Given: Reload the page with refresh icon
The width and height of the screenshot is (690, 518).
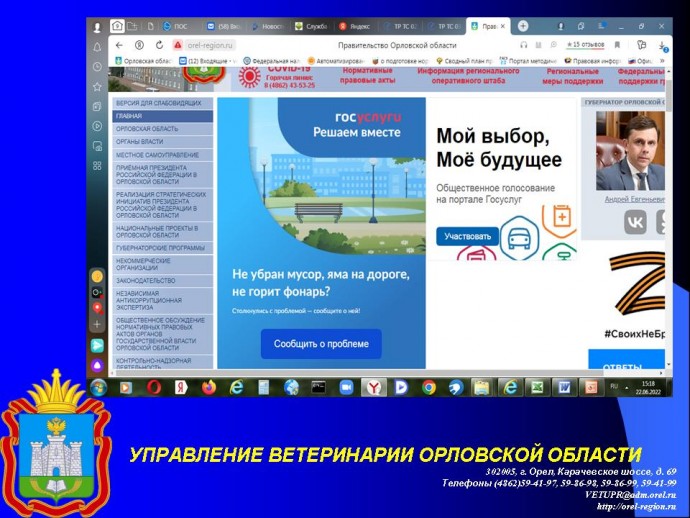Looking at the screenshot, I should (x=159, y=45).
